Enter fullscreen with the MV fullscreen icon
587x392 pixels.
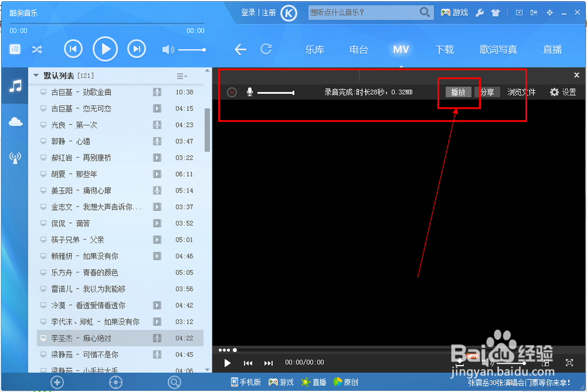569,363
